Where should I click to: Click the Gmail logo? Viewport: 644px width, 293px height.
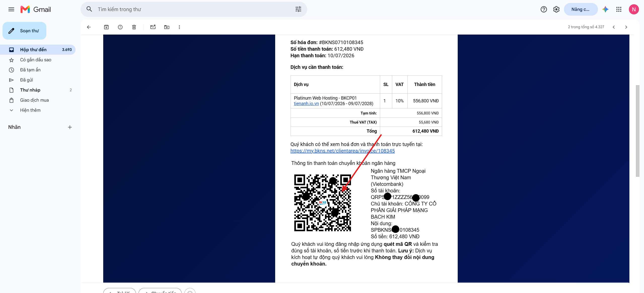pyautogui.click(x=36, y=10)
